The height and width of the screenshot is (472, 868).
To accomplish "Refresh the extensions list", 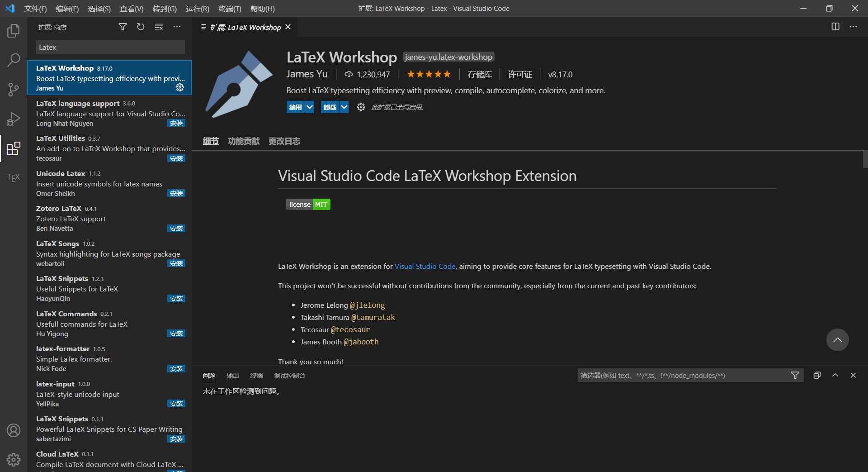I will [141, 27].
